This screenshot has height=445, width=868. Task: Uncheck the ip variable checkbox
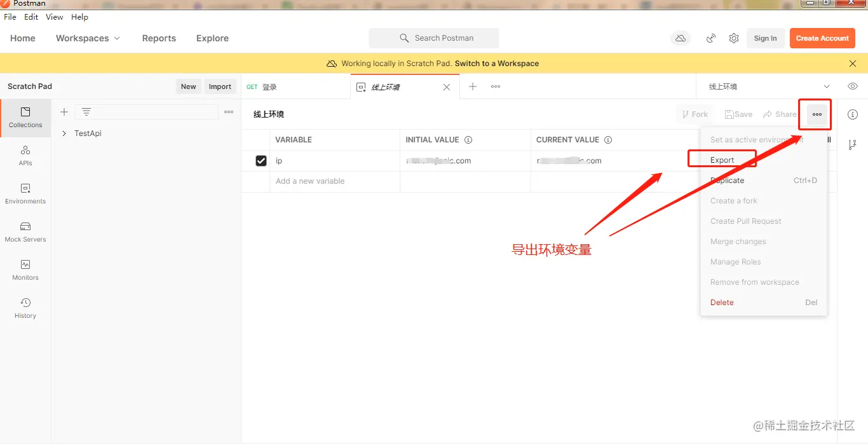coord(261,161)
